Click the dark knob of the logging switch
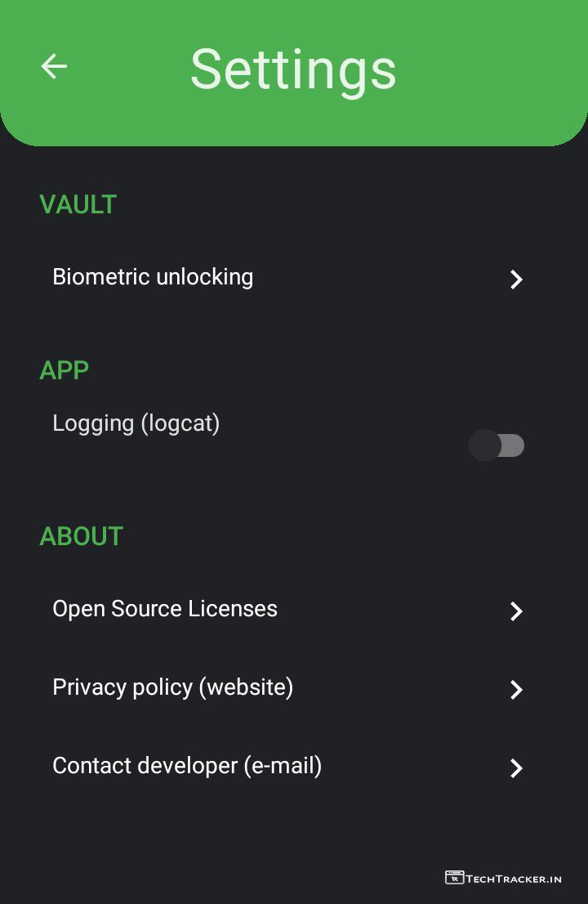The image size is (588, 904). tap(484, 445)
